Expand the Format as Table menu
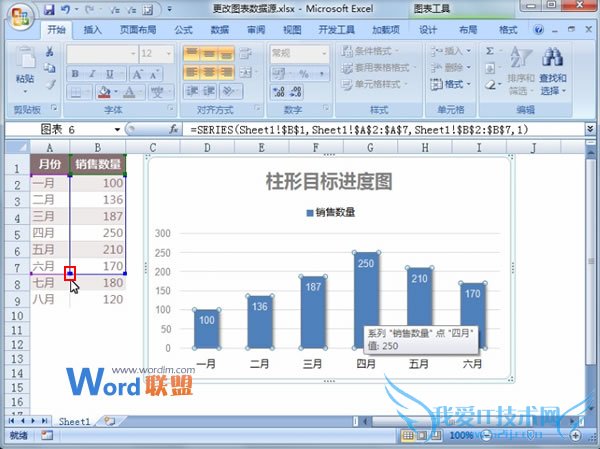 click(x=378, y=68)
